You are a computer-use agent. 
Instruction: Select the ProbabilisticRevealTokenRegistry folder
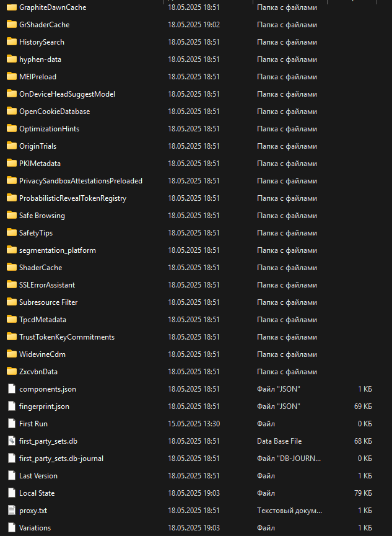point(72,198)
